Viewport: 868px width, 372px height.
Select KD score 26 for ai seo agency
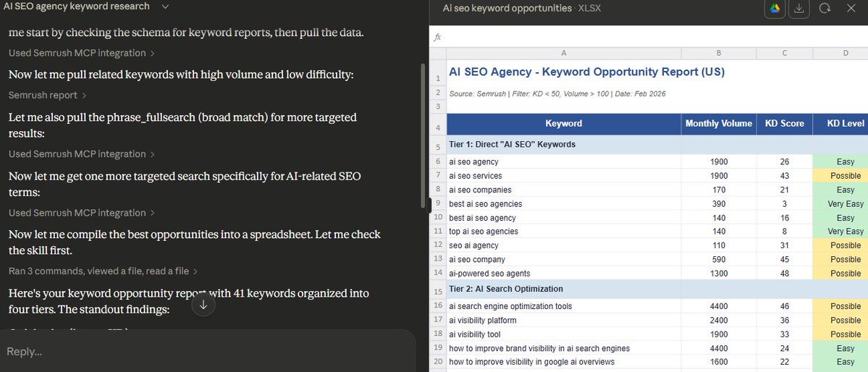point(785,161)
